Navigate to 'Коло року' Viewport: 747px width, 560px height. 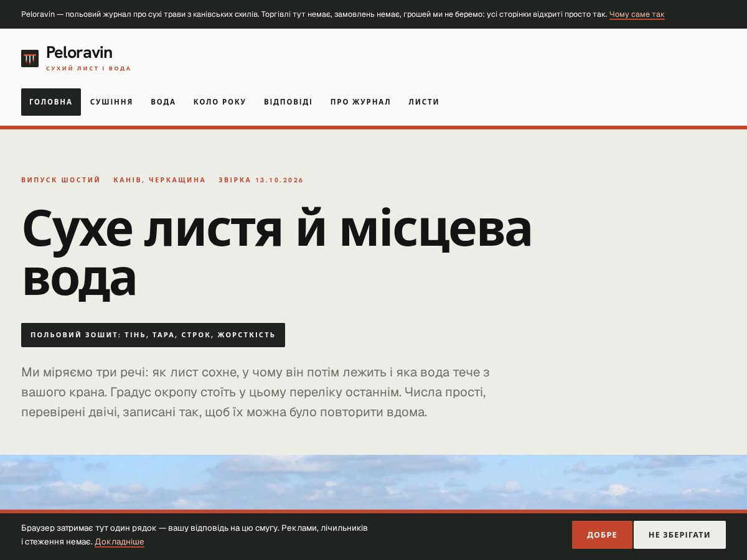point(220,102)
